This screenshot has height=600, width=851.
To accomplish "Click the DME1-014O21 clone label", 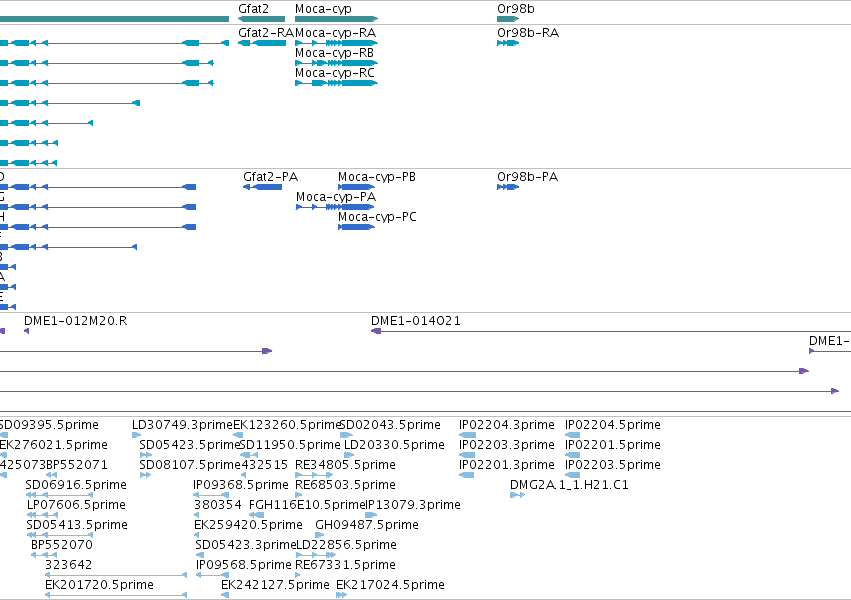I will [x=416, y=321].
